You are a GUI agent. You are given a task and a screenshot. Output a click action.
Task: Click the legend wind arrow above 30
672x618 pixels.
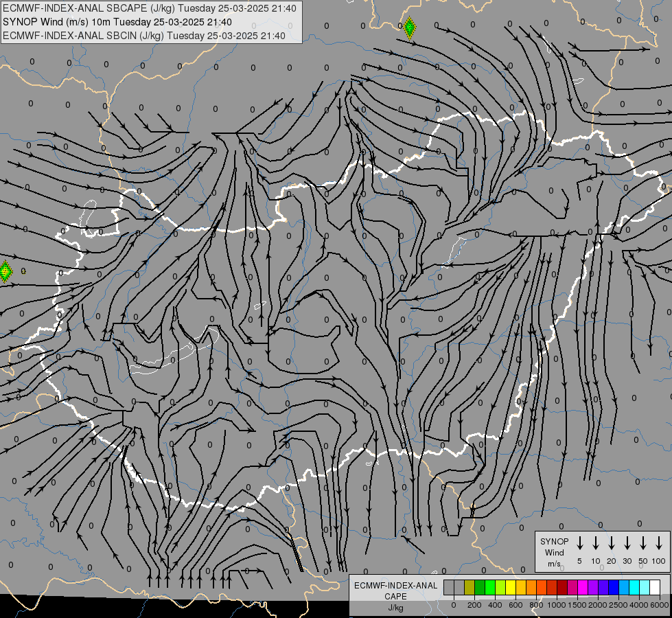(x=627, y=543)
